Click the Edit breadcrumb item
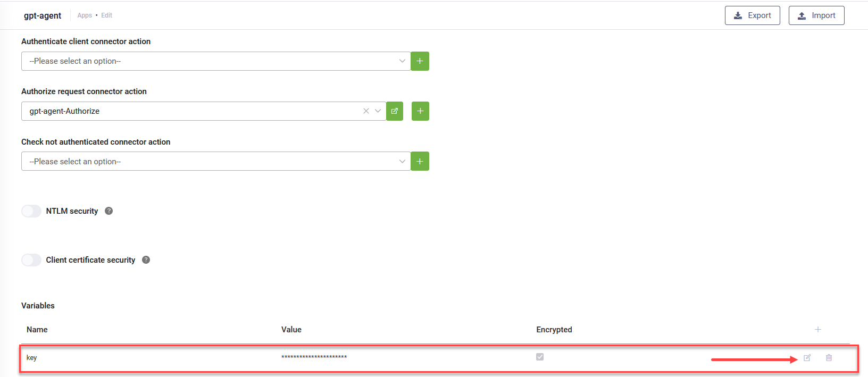 point(106,15)
